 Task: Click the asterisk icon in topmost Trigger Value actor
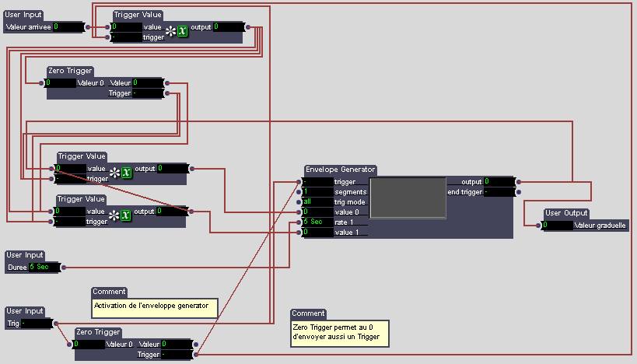(x=170, y=31)
